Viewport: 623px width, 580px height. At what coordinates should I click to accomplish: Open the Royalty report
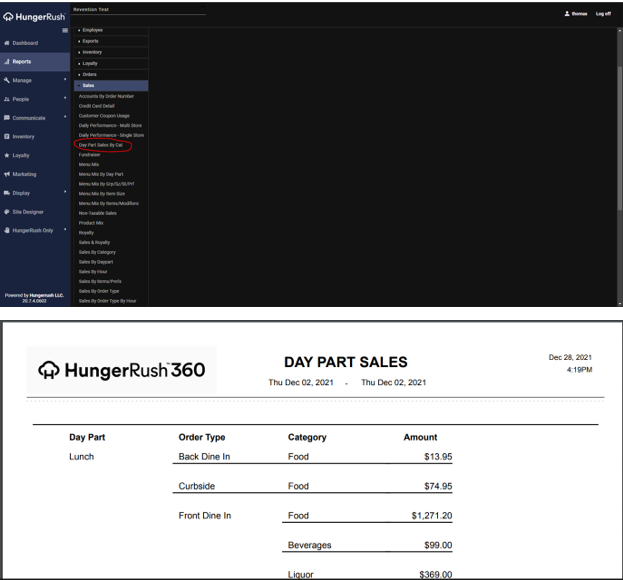(86, 233)
